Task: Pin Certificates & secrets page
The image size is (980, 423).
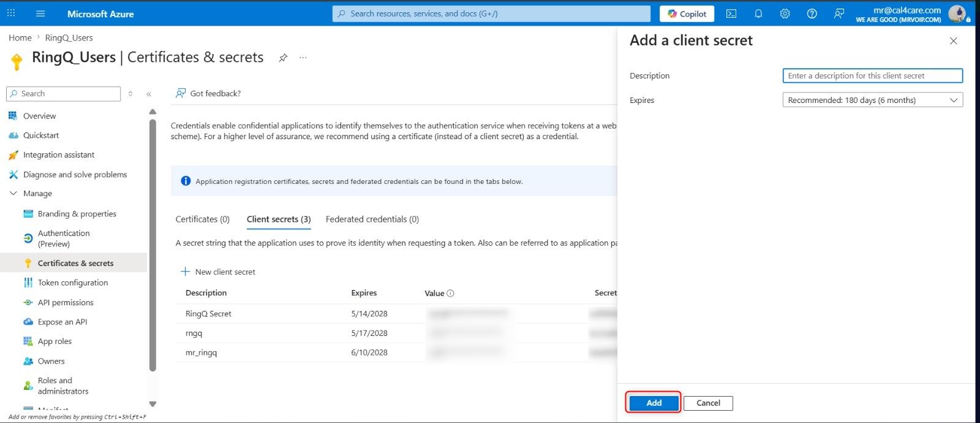Action: point(283,58)
